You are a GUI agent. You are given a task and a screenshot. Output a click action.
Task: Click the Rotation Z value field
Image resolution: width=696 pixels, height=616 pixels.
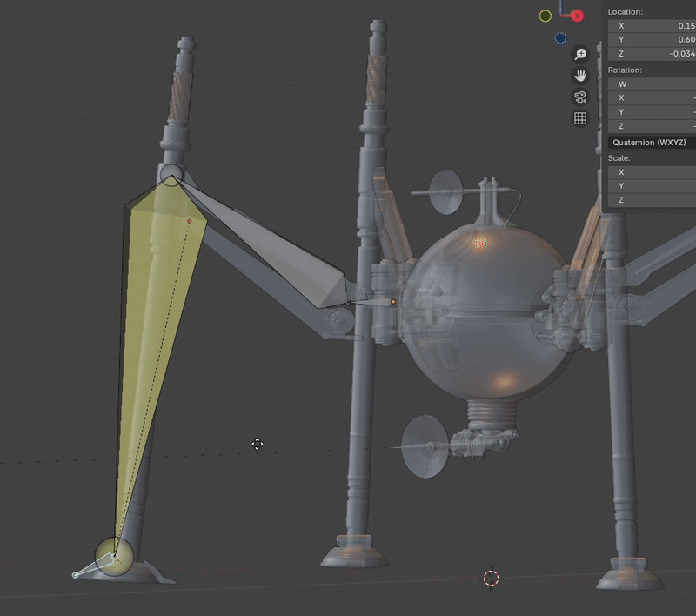652,126
